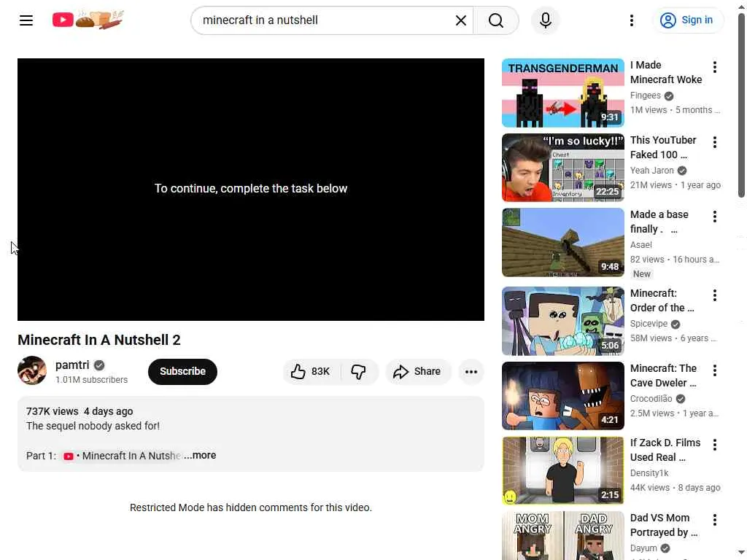Open the settings three-dot menu in header
Viewport: 747px width, 560px height.
pyautogui.click(x=632, y=20)
